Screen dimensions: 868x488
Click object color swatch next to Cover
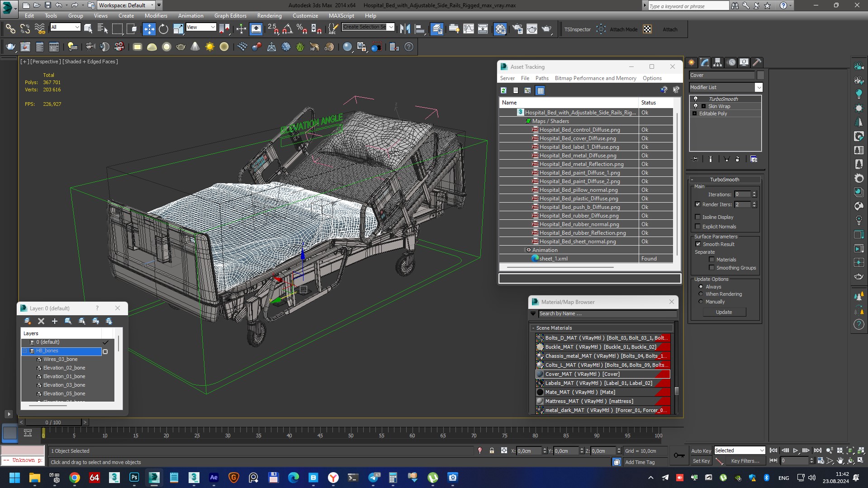pyautogui.click(x=760, y=75)
